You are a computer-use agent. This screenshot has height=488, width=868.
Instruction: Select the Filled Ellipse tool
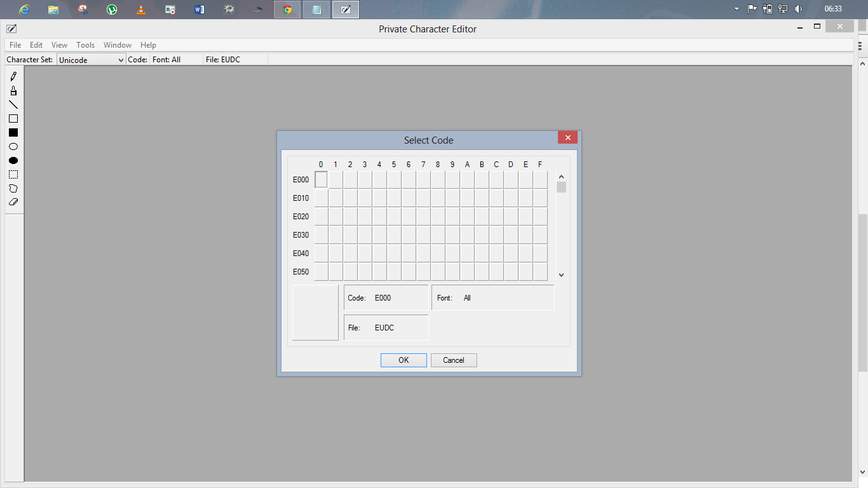(x=13, y=160)
